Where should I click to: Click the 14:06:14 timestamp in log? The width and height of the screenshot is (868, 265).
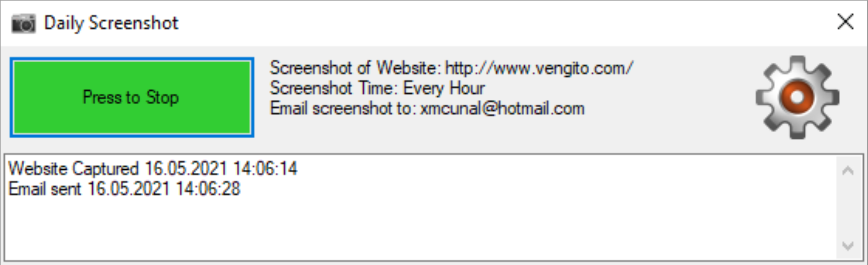click(x=265, y=168)
